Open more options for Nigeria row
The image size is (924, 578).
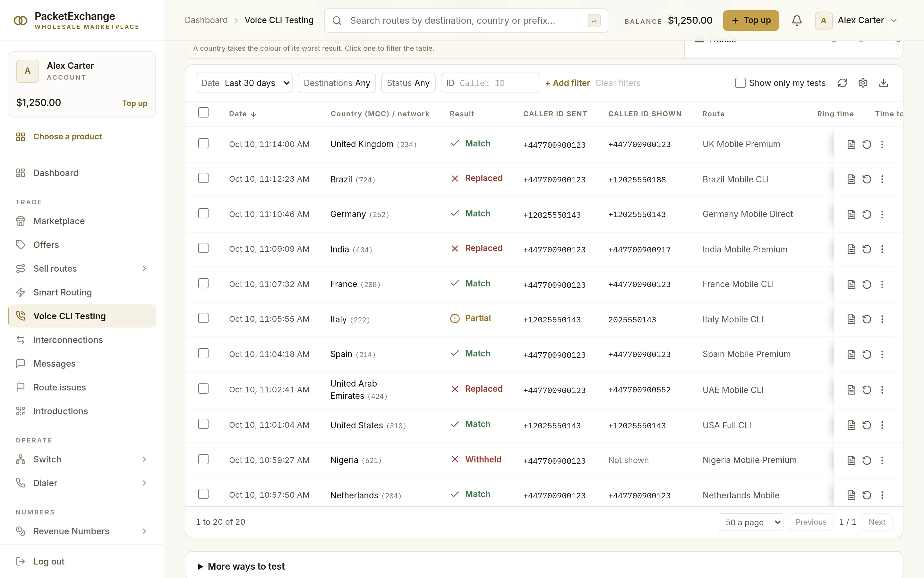point(882,460)
